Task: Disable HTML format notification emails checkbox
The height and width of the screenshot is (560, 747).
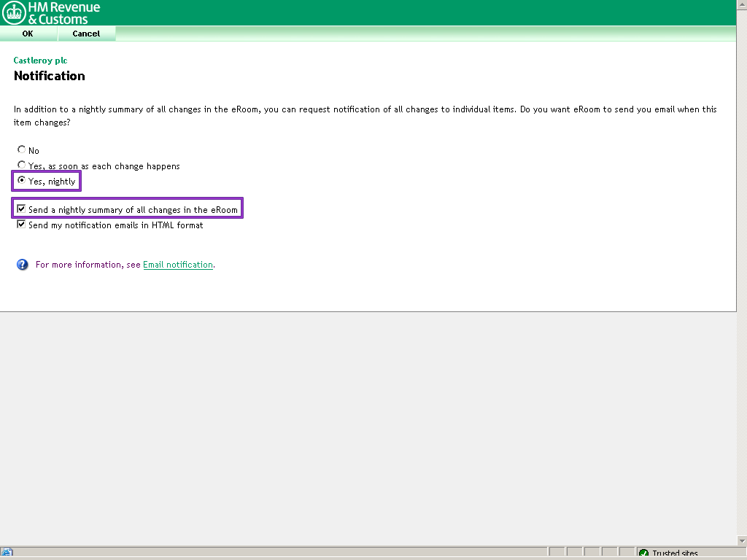Action: (22, 225)
